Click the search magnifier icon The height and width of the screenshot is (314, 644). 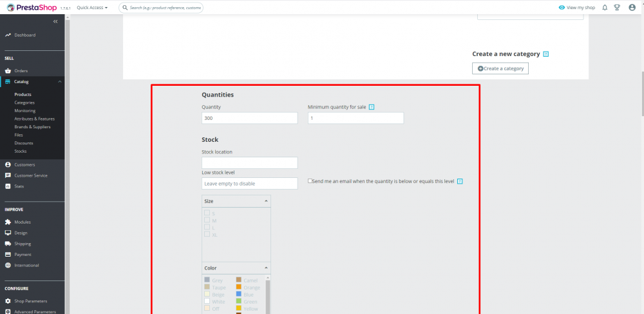pyautogui.click(x=126, y=7)
